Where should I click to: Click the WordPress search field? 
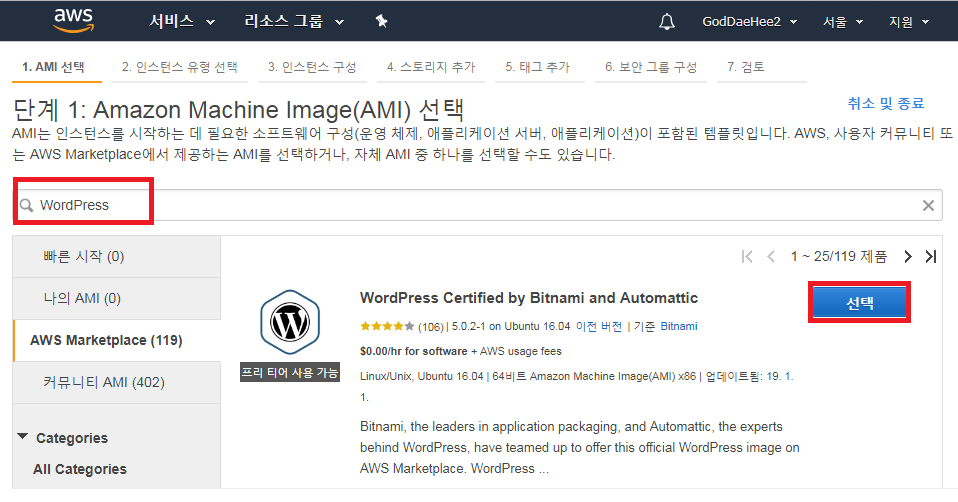click(x=478, y=205)
